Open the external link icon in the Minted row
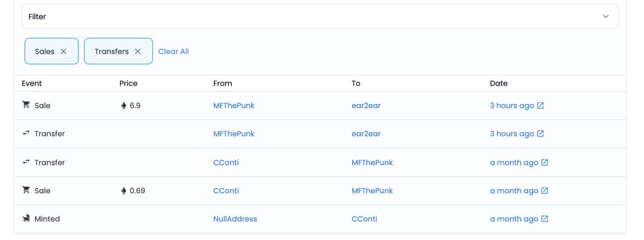The width and height of the screenshot is (644, 240). pyautogui.click(x=545, y=219)
